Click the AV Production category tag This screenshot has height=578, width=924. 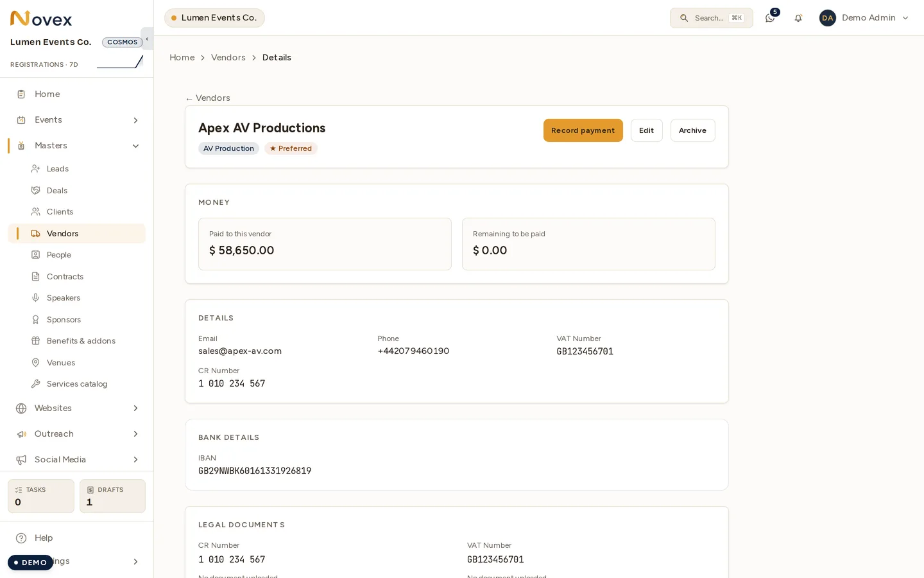tap(228, 148)
